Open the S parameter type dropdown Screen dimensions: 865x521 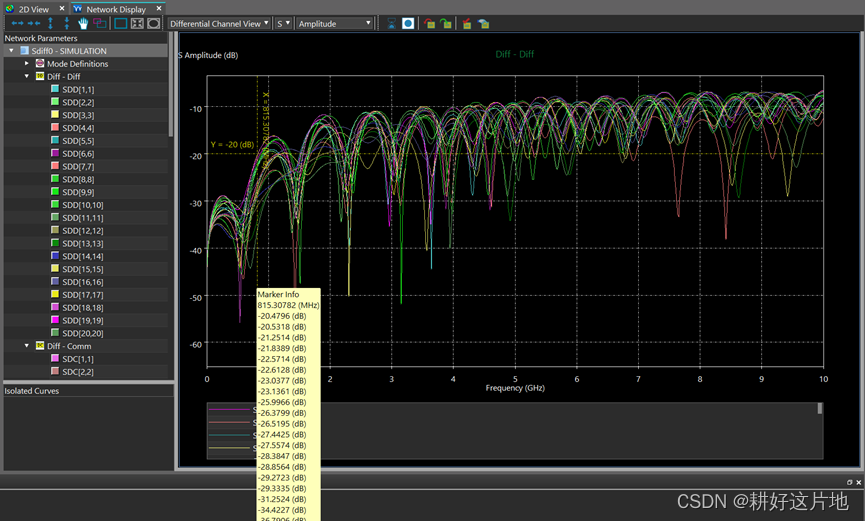pyautogui.click(x=284, y=23)
